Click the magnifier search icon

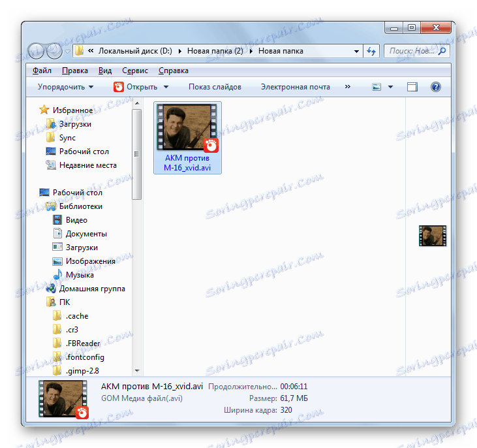point(442,51)
